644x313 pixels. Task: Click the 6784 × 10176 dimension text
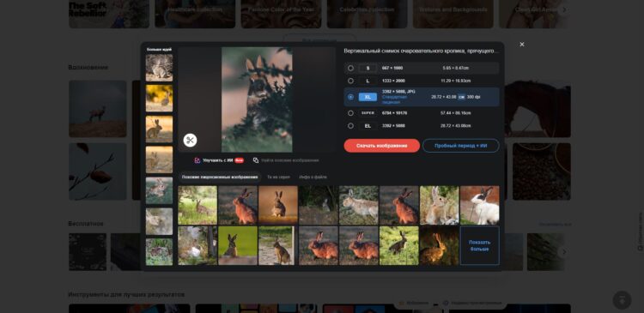pyautogui.click(x=394, y=113)
